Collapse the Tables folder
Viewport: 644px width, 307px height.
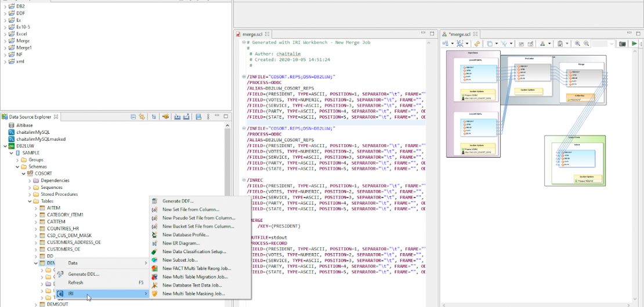click(30, 201)
